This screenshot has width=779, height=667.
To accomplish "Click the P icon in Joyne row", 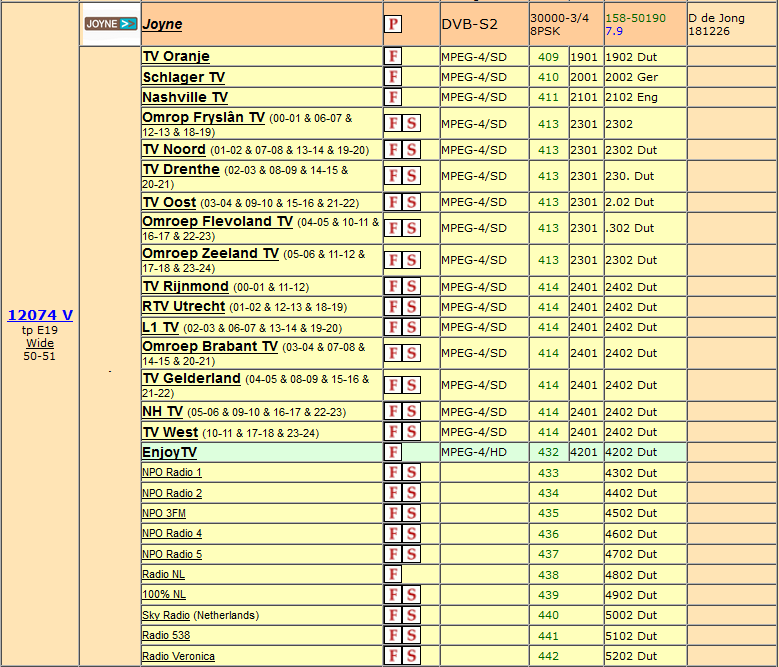I will 393,24.
